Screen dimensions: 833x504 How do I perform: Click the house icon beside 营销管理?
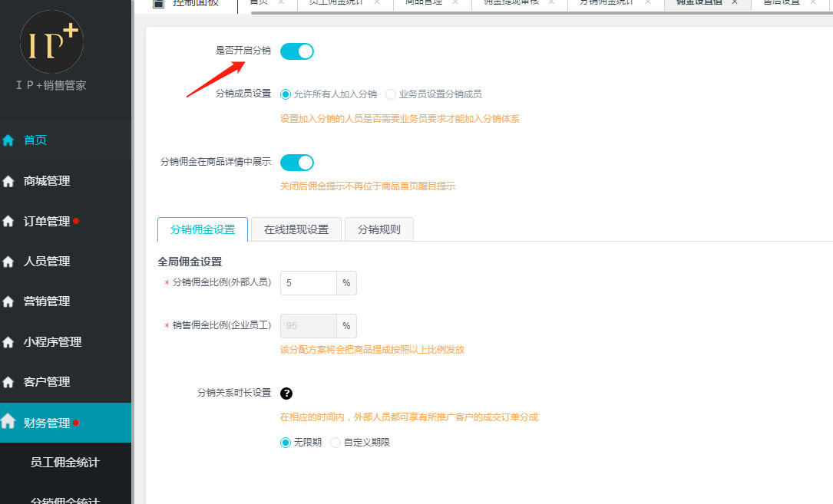click(x=8, y=301)
